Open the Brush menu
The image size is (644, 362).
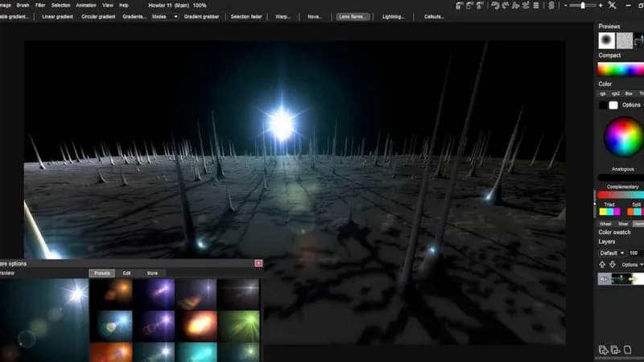[x=23, y=6]
